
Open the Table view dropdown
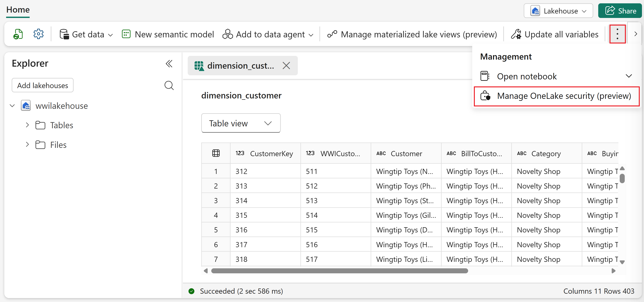tap(241, 123)
